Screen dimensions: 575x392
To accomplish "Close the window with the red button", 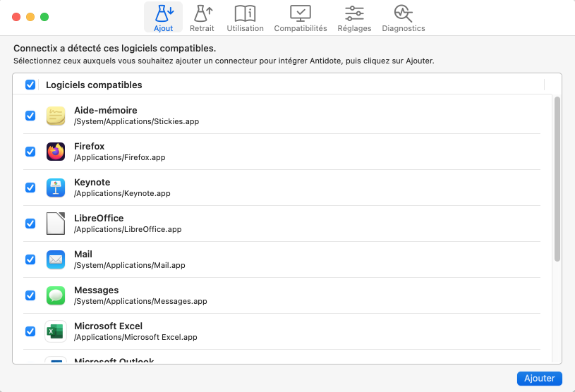I will [16, 17].
